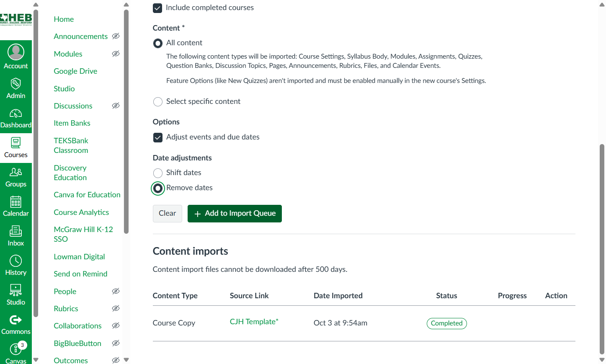Open Course Analytics menu link
The height and width of the screenshot is (364, 606).
(81, 212)
